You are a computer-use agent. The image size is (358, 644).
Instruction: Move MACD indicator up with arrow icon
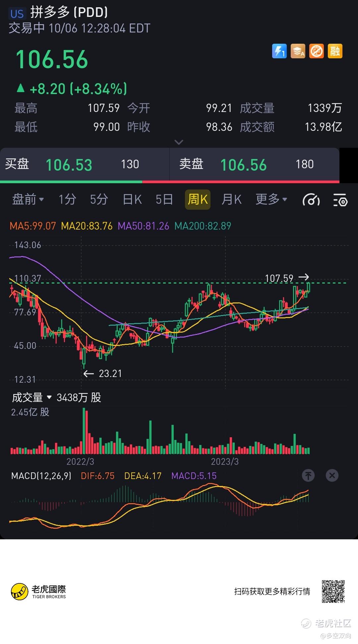(308, 476)
